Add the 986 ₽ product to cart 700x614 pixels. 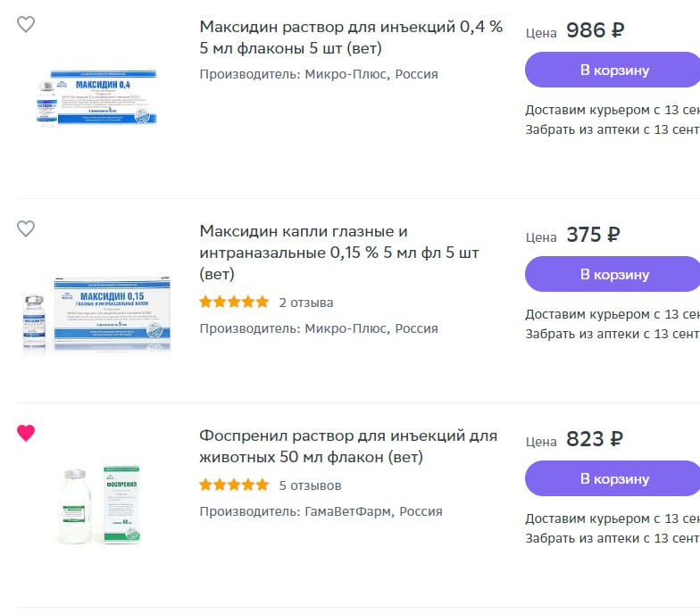pos(612,70)
